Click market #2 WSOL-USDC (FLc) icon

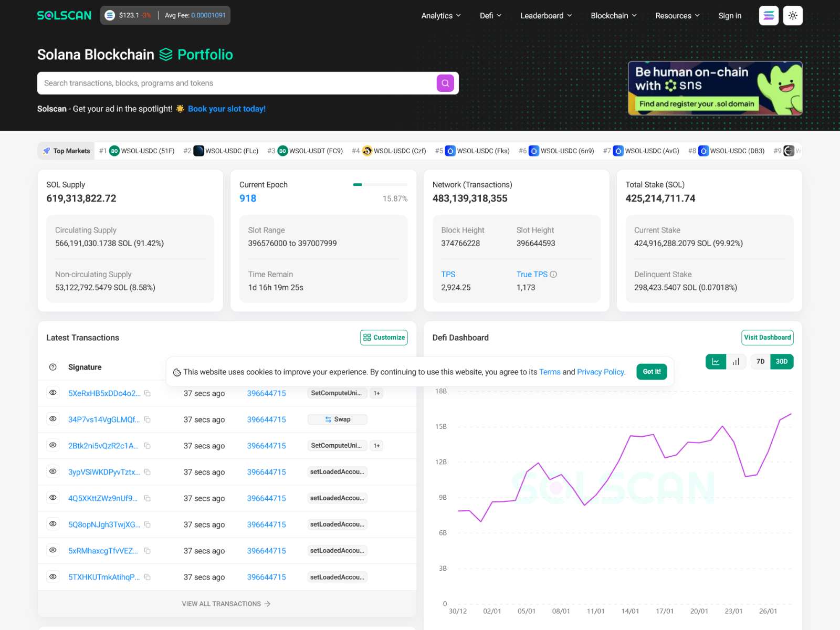click(198, 151)
